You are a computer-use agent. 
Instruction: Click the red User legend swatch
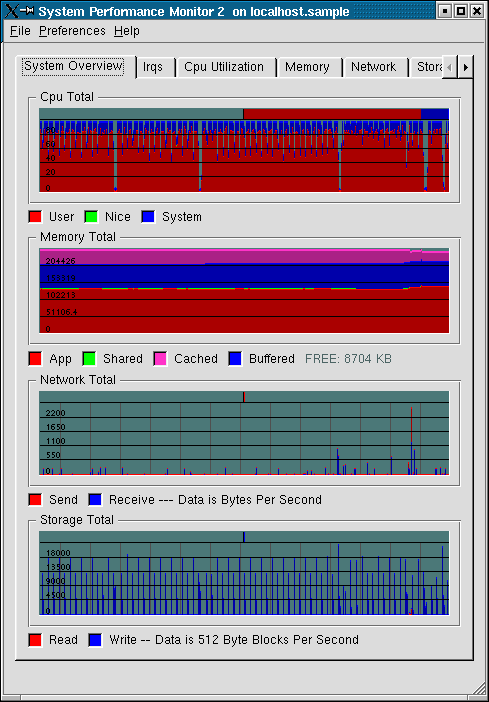pyautogui.click(x=35, y=217)
